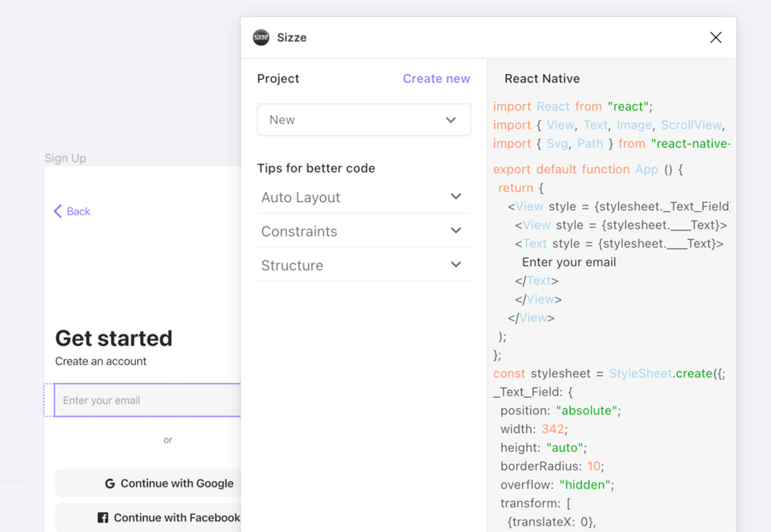Click the import React from "react" line
771x532 pixels.
coord(573,106)
